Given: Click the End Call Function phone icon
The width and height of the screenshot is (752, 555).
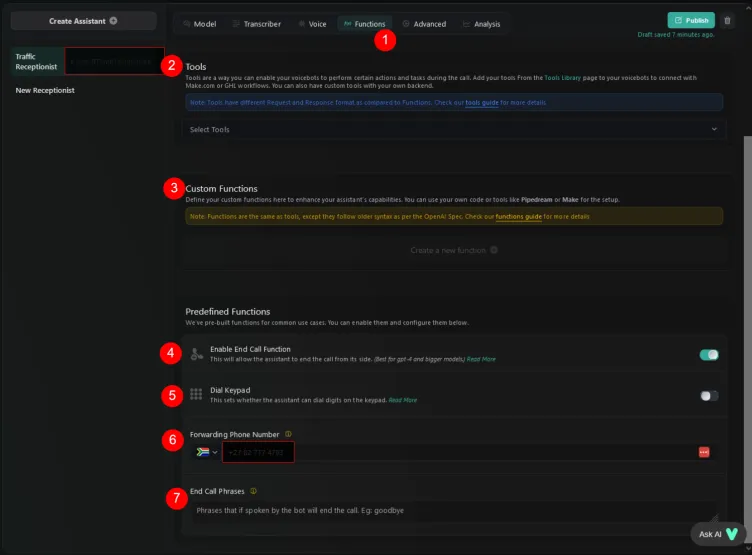Looking at the screenshot, I should click(x=196, y=354).
